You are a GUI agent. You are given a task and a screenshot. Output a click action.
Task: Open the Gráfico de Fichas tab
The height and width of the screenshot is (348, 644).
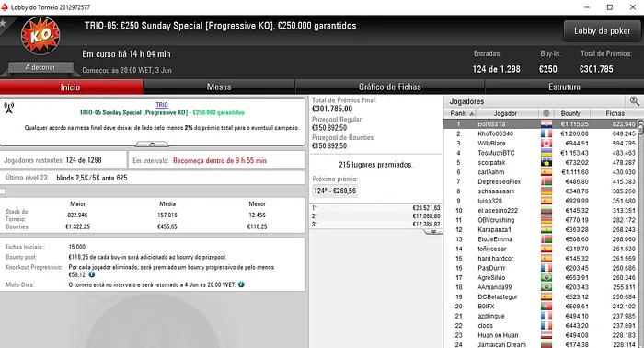(x=390, y=87)
